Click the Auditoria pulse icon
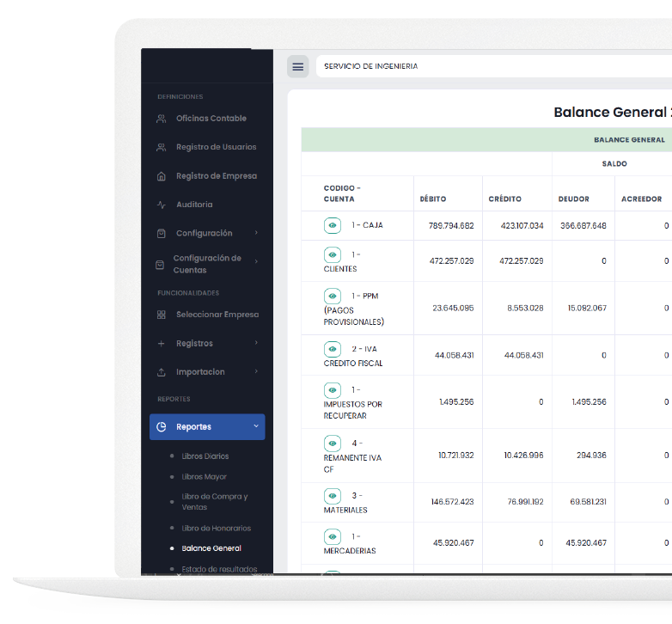The width and height of the screenshot is (672, 624). tap(162, 205)
